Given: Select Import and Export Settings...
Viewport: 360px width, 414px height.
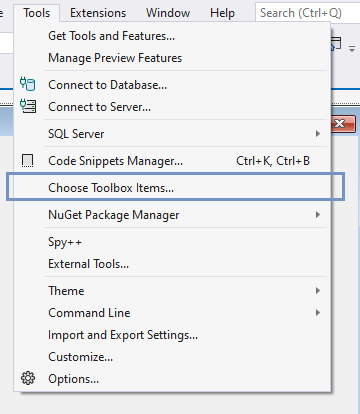Looking at the screenshot, I should click(x=123, y=335).
